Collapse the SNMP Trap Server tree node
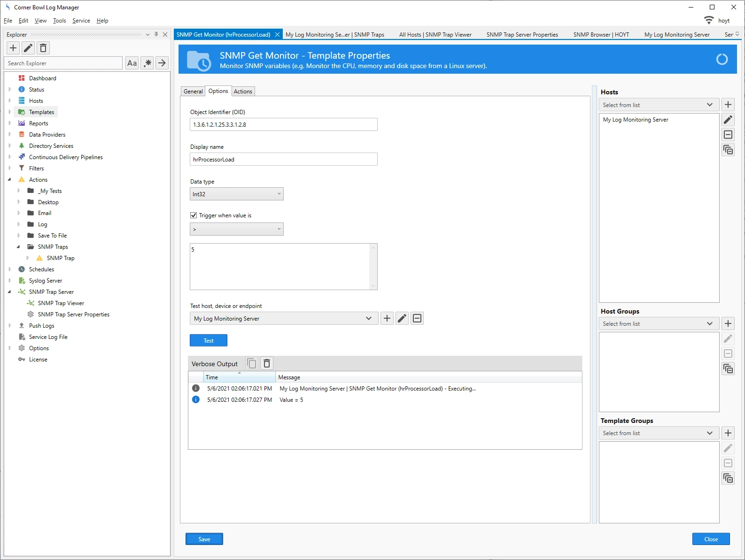The width and height of the screenshot is (745, 560). click(9, 292)
